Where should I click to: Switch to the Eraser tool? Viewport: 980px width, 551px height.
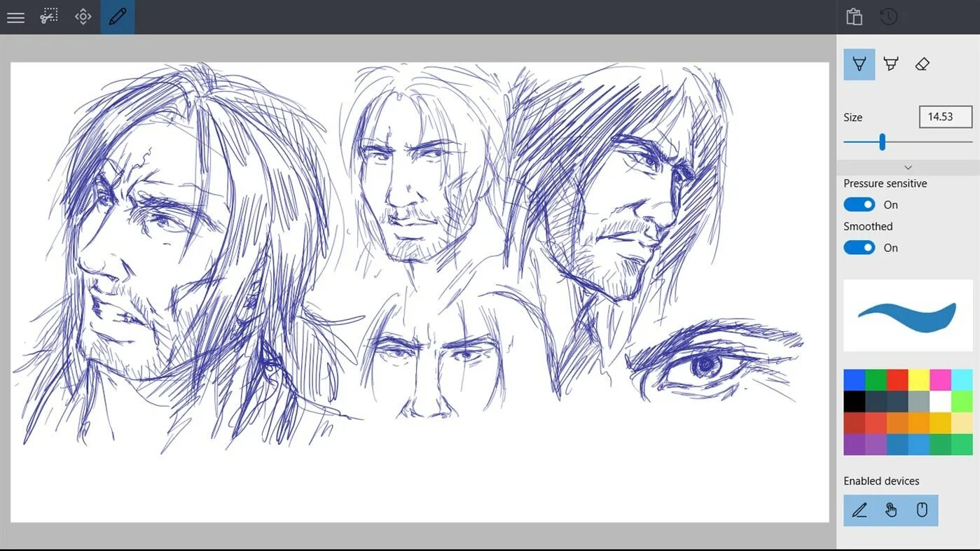(922, 64)
